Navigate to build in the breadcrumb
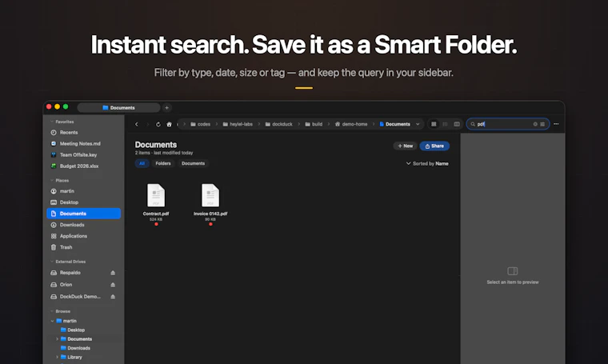Image resolution: width=608 pixels, height=364 pixels. tap(314, 124)
